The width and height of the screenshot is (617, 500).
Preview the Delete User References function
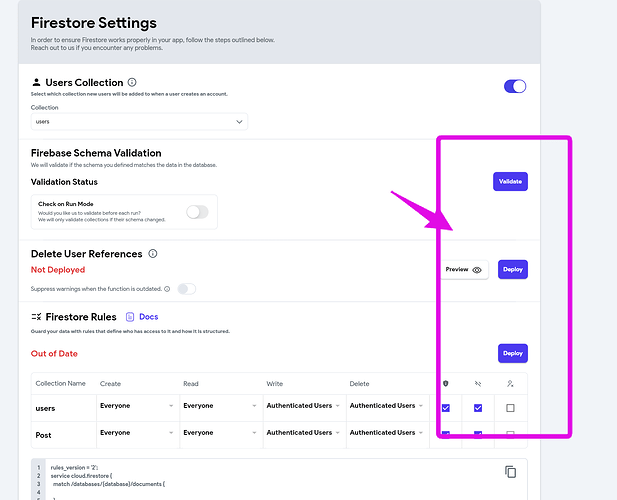point(464,269)
